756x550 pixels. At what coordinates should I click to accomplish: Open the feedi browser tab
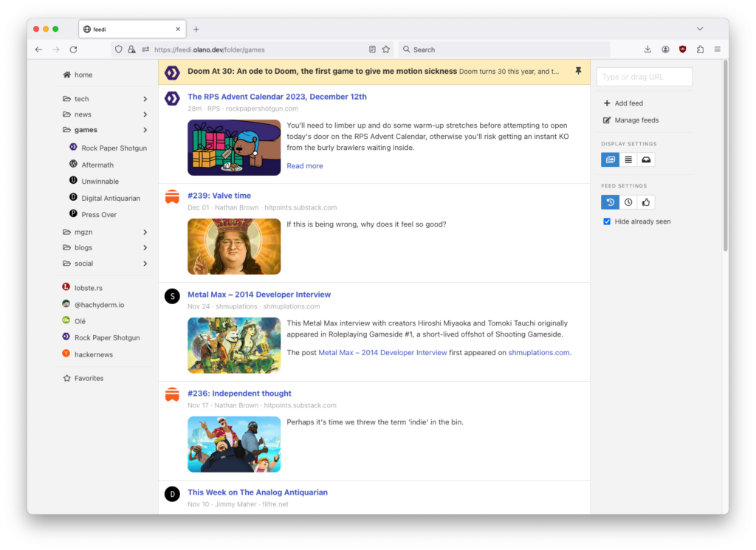[x=131, y=29]
